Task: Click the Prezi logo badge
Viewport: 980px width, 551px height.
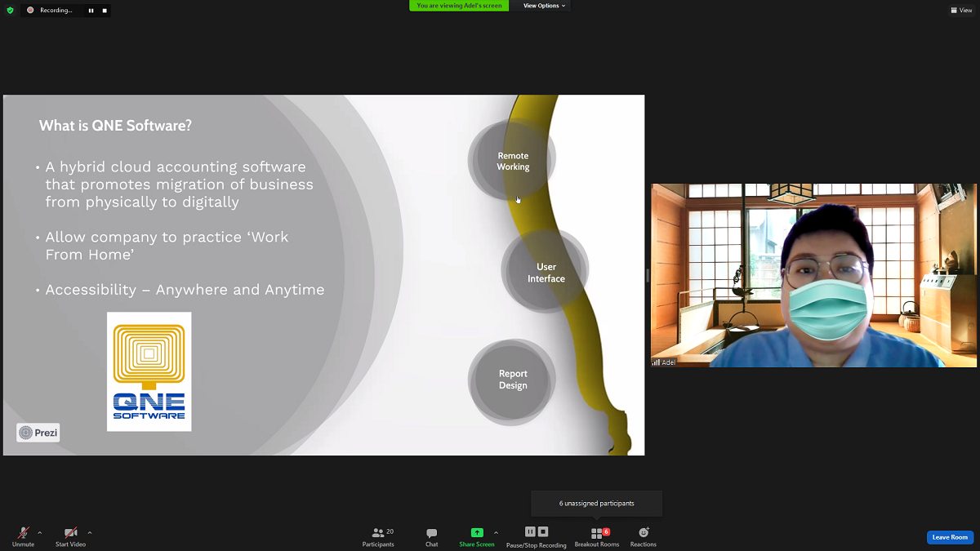Action: pos(38,433)
